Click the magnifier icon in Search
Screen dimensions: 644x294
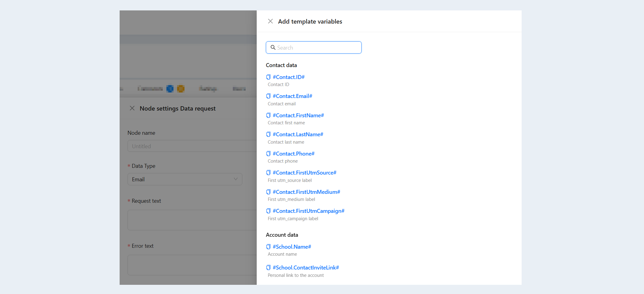[273, 47]
